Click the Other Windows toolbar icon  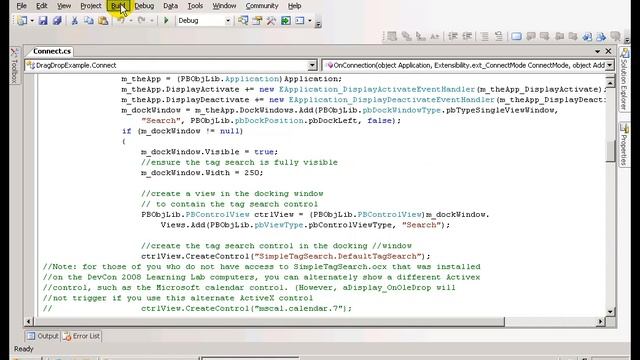[x=300, y=20]
